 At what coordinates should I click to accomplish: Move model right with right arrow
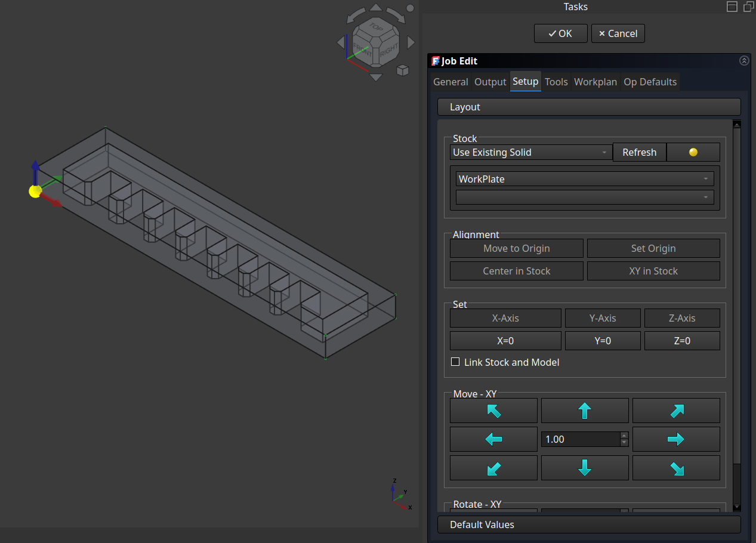click(676, 439)
